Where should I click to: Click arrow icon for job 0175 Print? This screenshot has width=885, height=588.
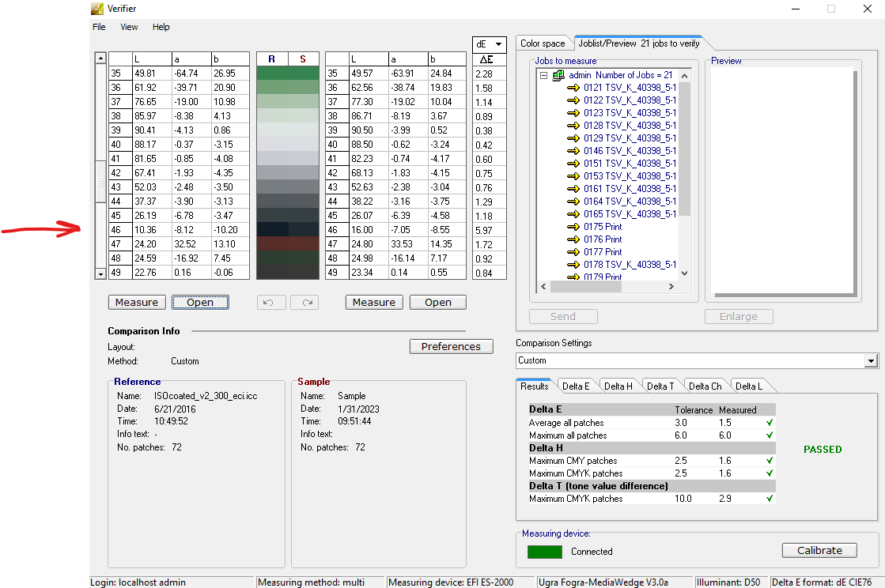tap(573, 227)
